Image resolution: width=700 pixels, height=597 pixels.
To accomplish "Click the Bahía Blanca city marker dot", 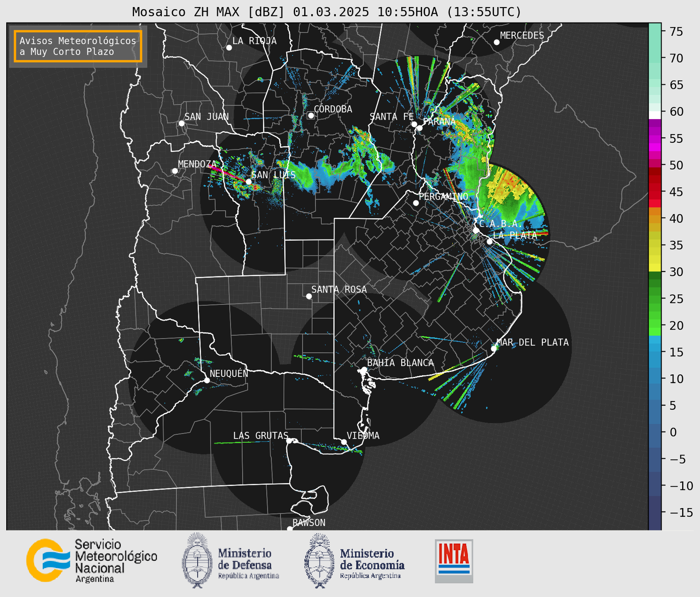I will pos(364,369).
